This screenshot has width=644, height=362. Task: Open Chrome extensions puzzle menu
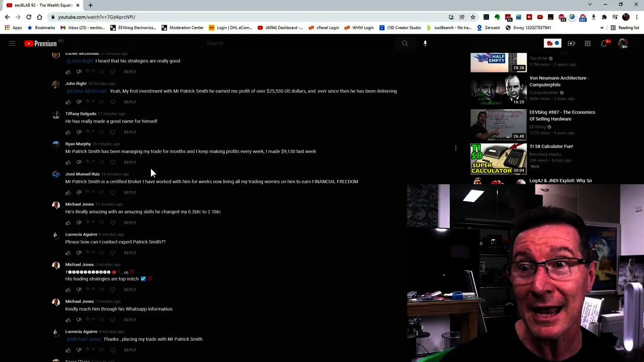click(604, 17)
